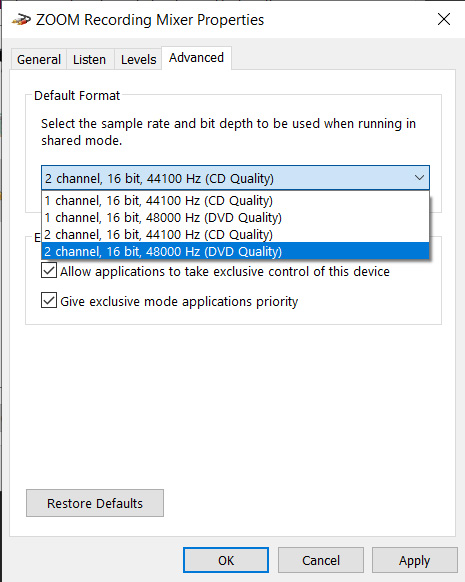The image size is (465, 582).
Task: Confirm settings with the OK button
Action: coord(226,560)
